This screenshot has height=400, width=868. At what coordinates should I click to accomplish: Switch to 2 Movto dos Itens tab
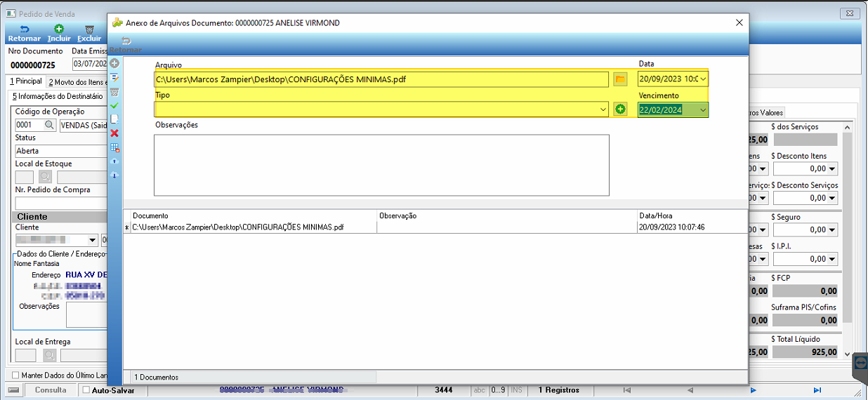(x=77, y=82)
